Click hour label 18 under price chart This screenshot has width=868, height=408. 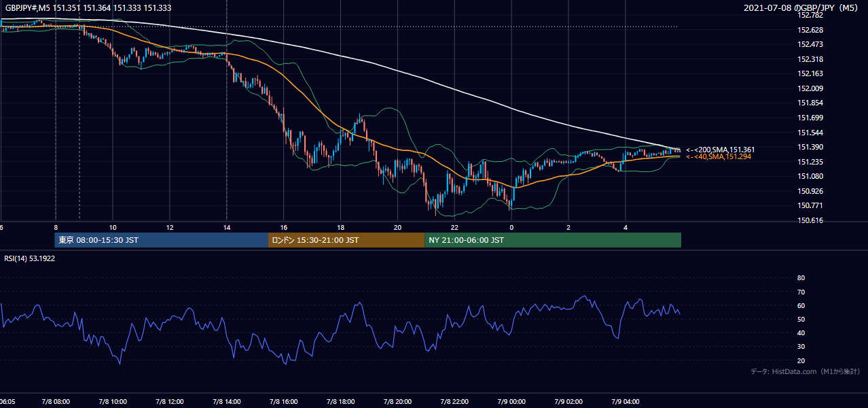click(341, 228)
